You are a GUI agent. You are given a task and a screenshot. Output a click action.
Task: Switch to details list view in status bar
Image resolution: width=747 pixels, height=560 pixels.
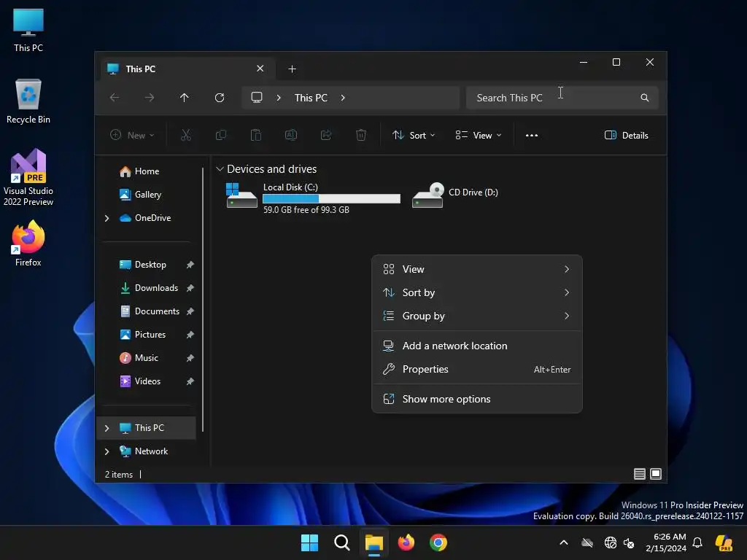639,474
